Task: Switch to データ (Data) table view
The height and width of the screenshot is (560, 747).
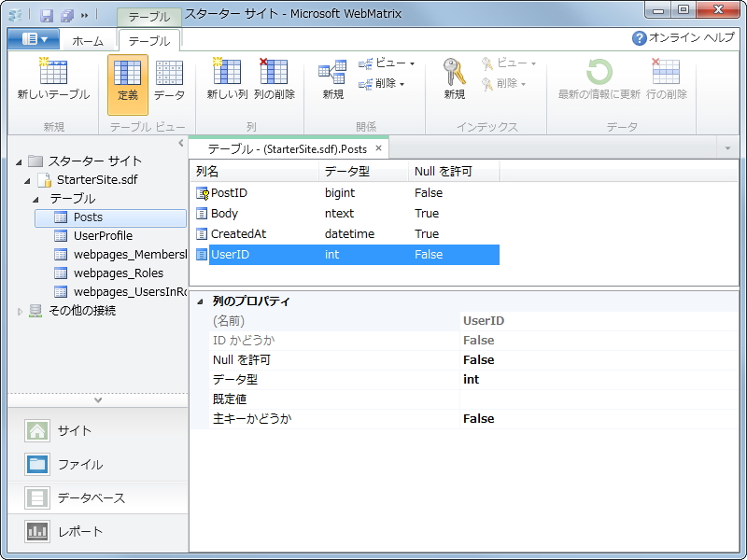Action: 170,81
